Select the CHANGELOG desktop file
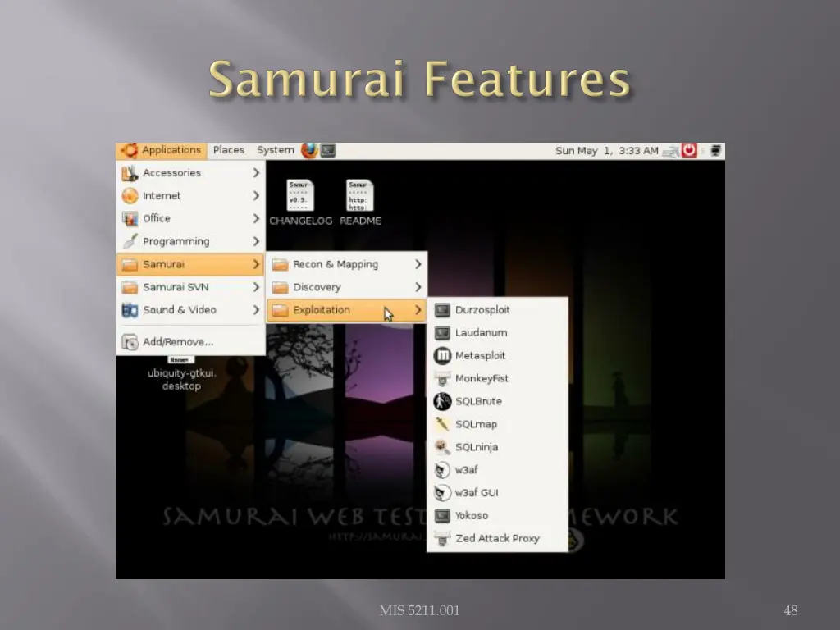The width and height of the screenshot is (840, 630). (x=300, y=203)
